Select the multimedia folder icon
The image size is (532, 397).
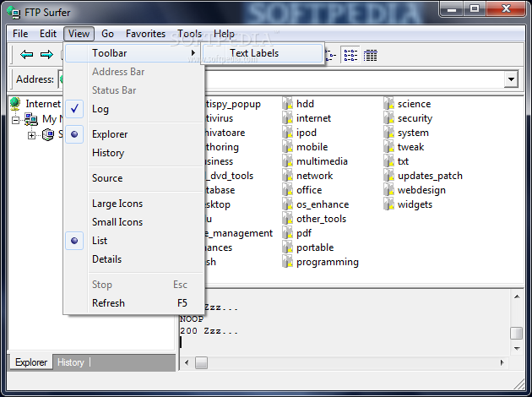tap(287, 161)
